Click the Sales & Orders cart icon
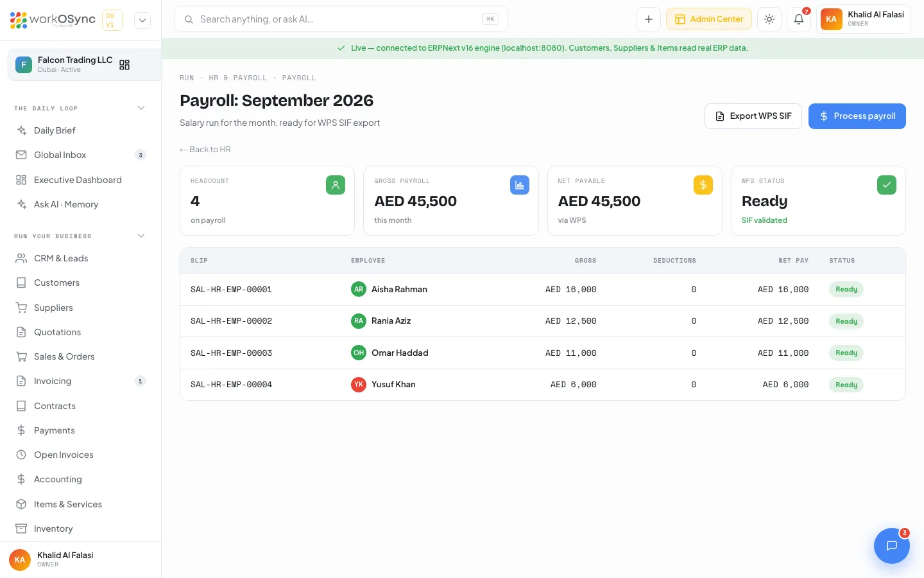The image size is (924, 578). pyautogui.click(x=21, y=356)
